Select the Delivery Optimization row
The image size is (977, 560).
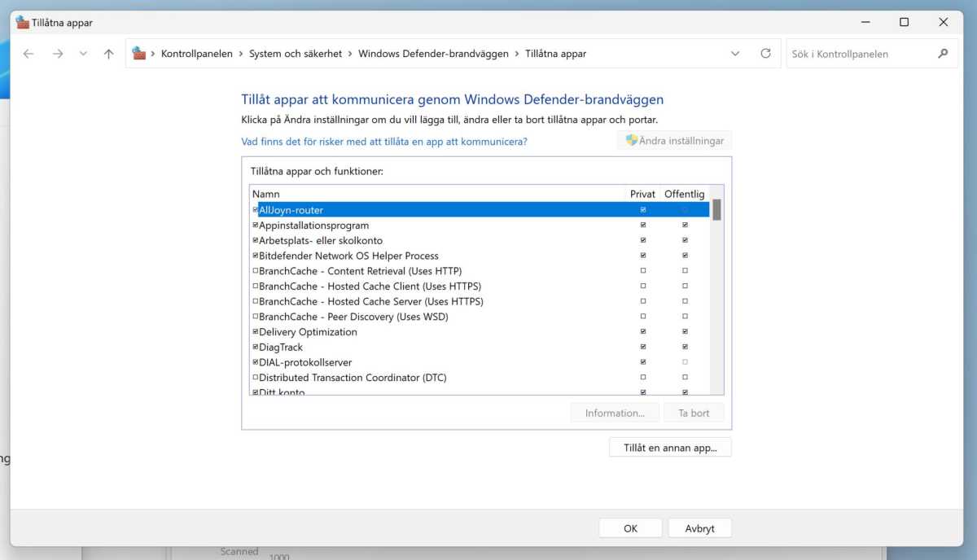480,332
